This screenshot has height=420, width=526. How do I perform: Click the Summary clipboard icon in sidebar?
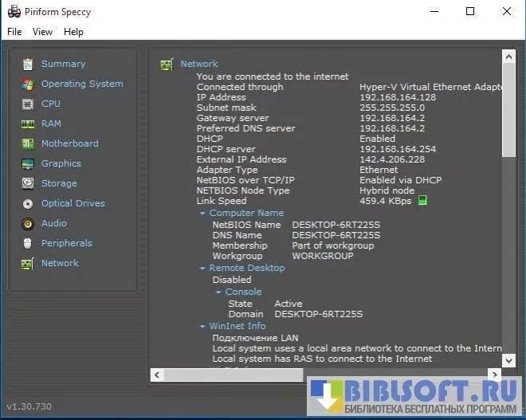coord(28,64)
